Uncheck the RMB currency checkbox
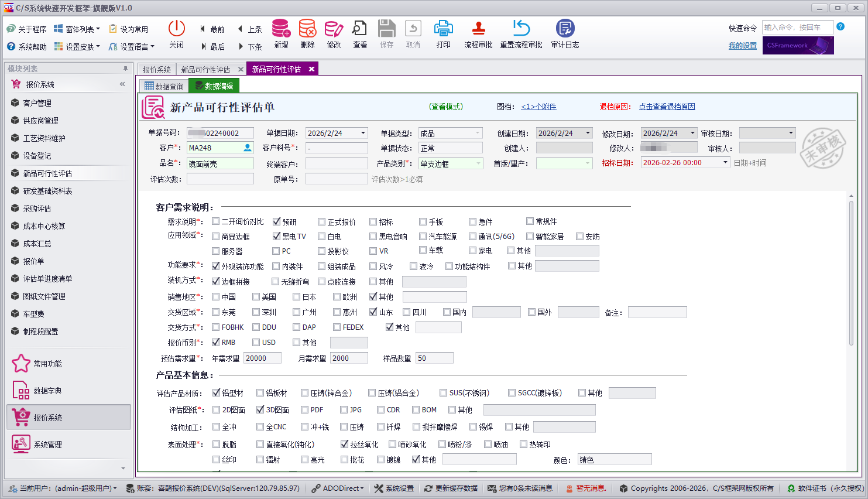868x499 pixels. click(216, 342)
